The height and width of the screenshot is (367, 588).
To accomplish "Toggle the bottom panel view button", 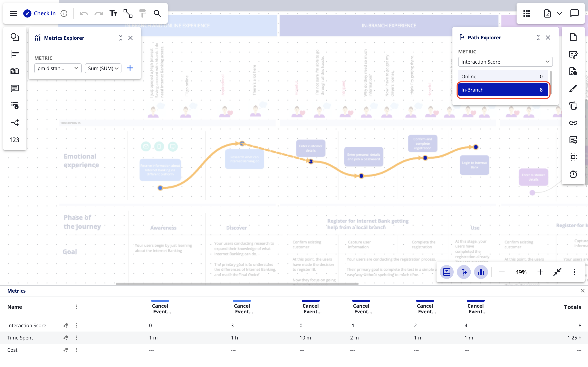I will 447,272.
